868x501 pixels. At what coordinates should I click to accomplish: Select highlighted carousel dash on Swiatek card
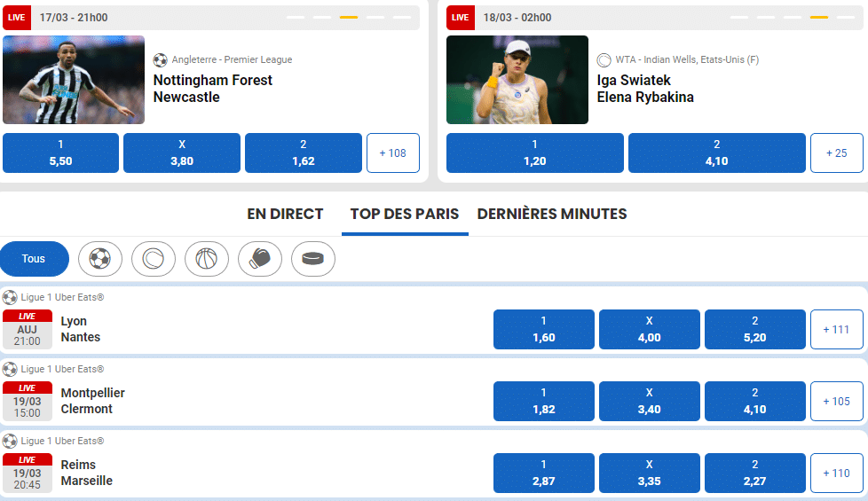pyautogui.click(x=819, y=18)
